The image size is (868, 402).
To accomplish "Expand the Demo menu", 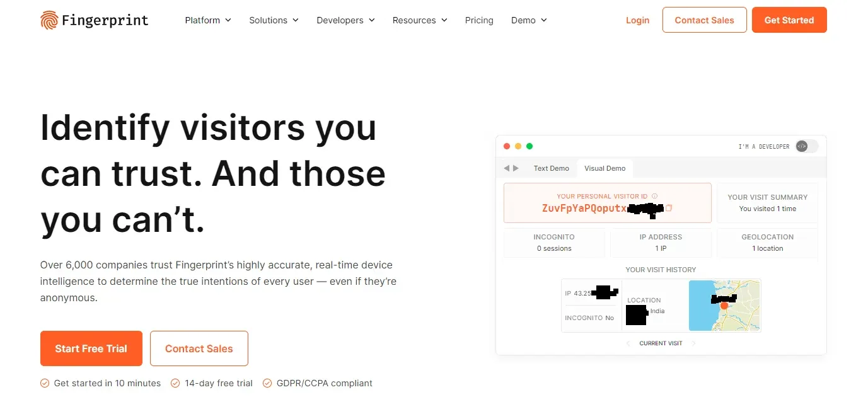I will tap(529, 20).
